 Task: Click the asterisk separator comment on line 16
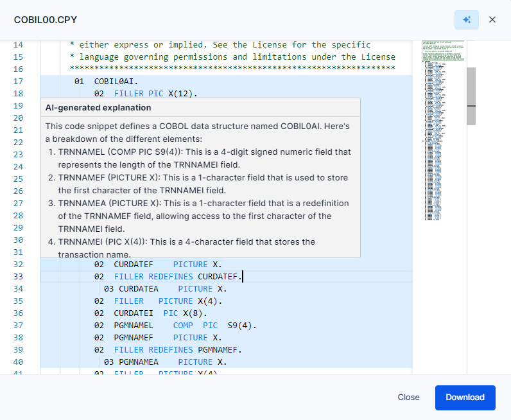pyautogui.click(x=232, y=69)
